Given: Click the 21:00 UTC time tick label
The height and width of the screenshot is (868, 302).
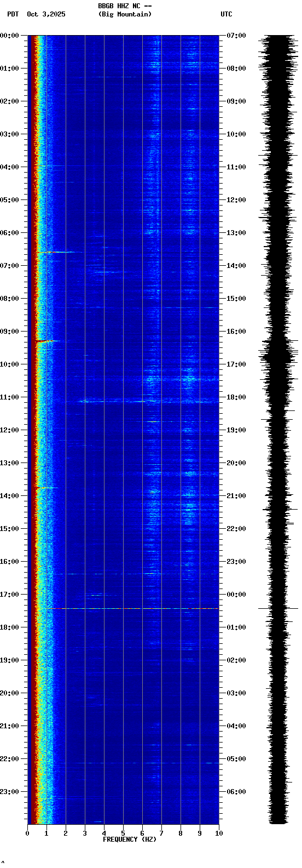Looking at the screenshot, I should [x=236, y=496].
